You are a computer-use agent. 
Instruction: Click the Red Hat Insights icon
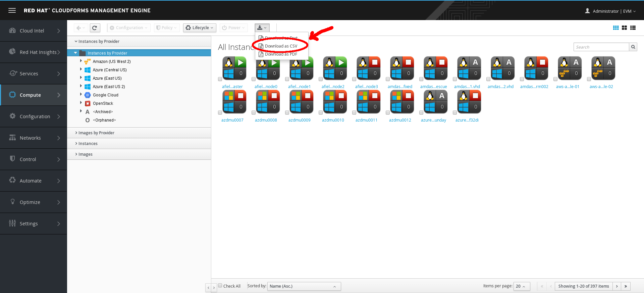(x=12, y=52)
